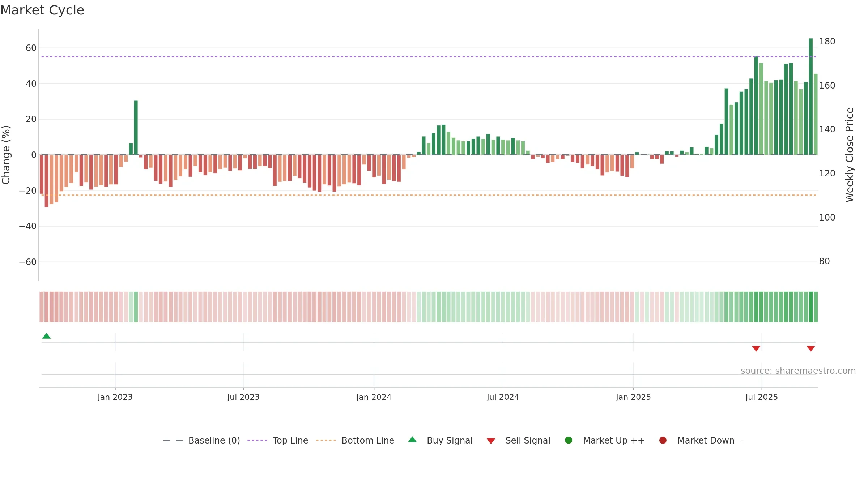Open the sharemaestro.com source link
The height and width of the screenshot is (488, 868).
798,371
